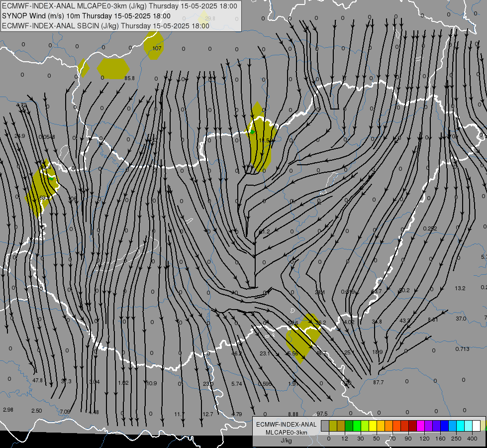Click the map value 61.2

pyautogui.click(x=264, y=231)
